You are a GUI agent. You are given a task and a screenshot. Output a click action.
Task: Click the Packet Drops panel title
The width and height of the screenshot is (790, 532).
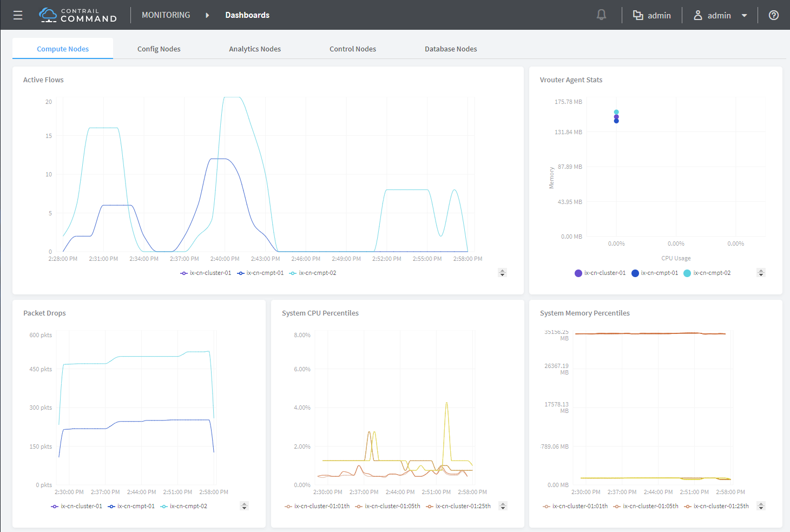(44, 313)
